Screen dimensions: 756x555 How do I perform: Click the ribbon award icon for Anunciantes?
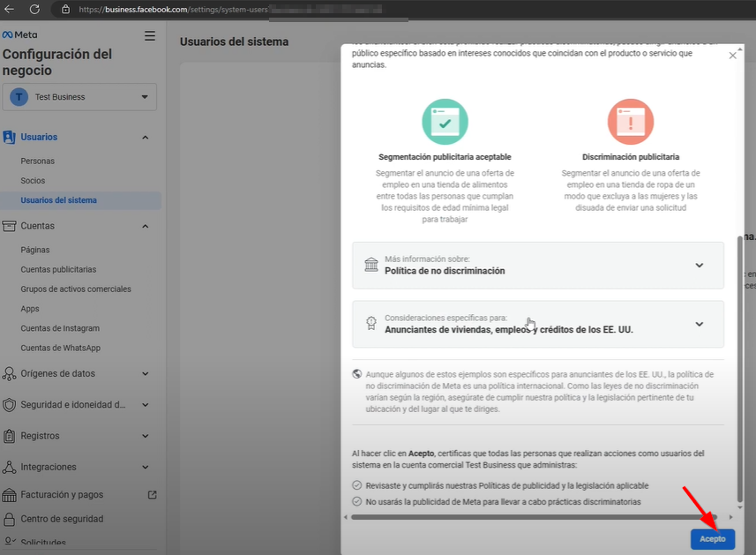pos(371,323)
